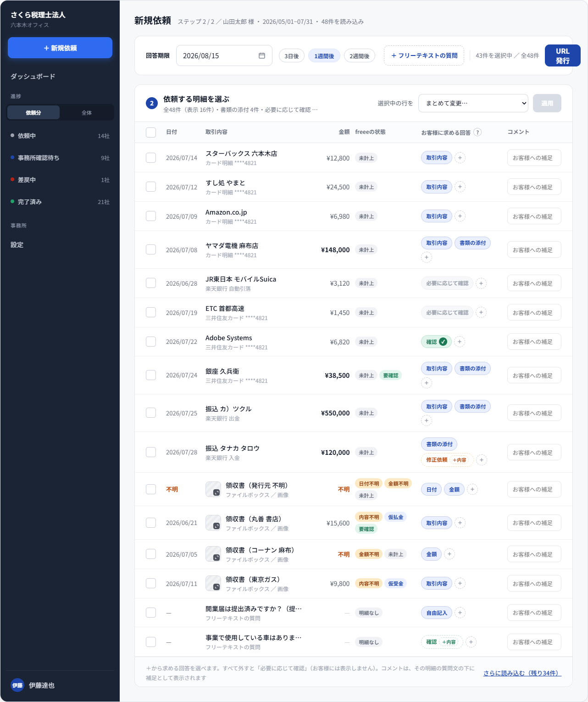Image resolution: width=588 pixels, height=702 pixels.
Task: Load more via さらに読み込む（残り34件）link
Action: tap(522, 673)
